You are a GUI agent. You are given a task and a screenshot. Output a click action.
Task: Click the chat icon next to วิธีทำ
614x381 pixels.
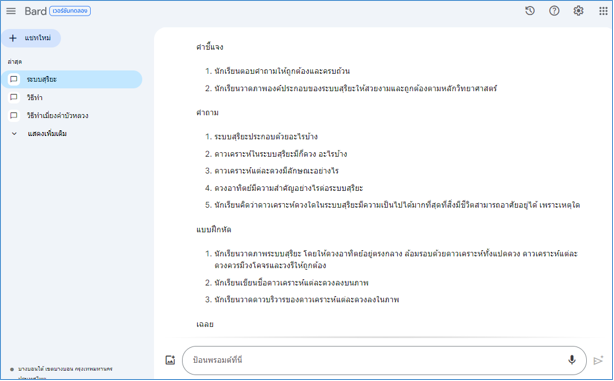(x=14, y=97)
